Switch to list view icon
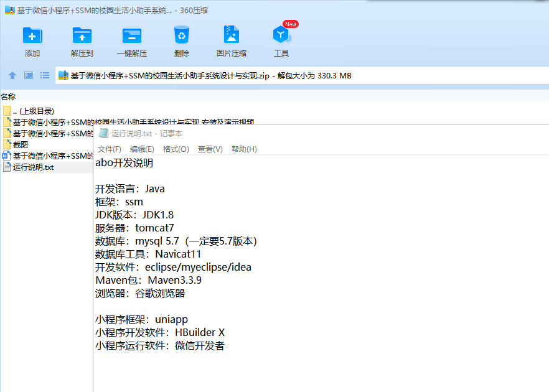Viewport: 549px width, 392px height. (44, 75)
